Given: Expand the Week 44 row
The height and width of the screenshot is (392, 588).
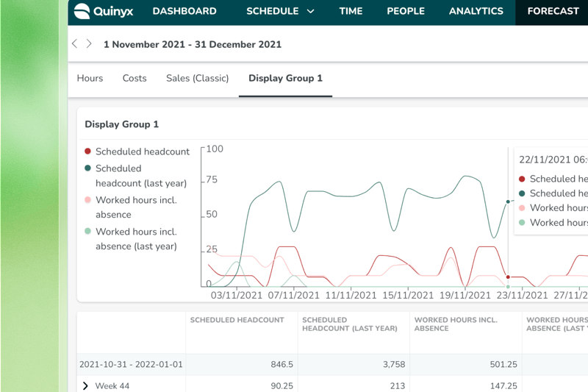Looking at the screenshot, I should [x=85, y=385].
